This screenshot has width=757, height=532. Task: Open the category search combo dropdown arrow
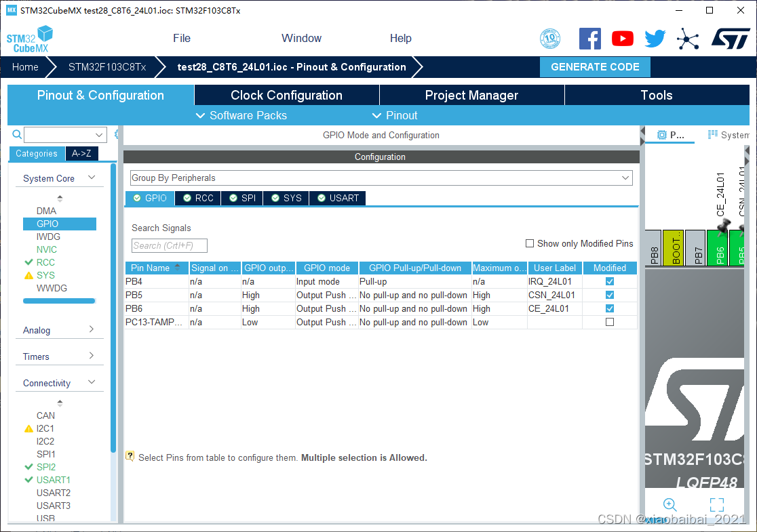(x=99, y=135)
